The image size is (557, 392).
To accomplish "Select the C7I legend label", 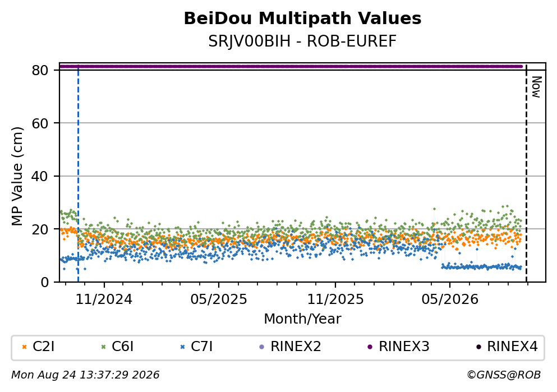I will [x=202, y=347].
